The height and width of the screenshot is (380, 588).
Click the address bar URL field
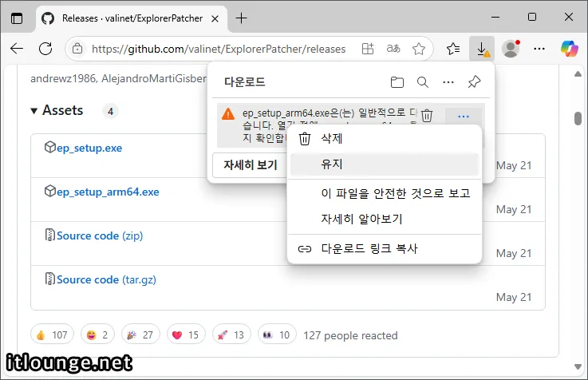[x=219, y=49]
